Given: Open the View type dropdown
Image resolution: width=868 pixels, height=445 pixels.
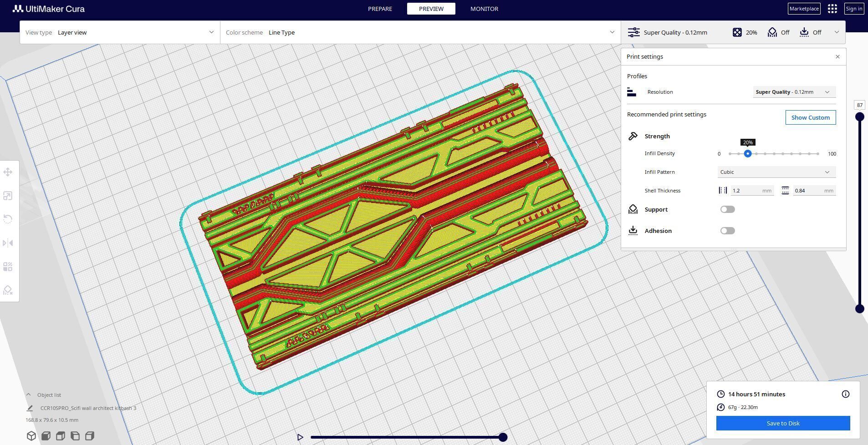Looking at the screenshot, I should click(120, 32).
